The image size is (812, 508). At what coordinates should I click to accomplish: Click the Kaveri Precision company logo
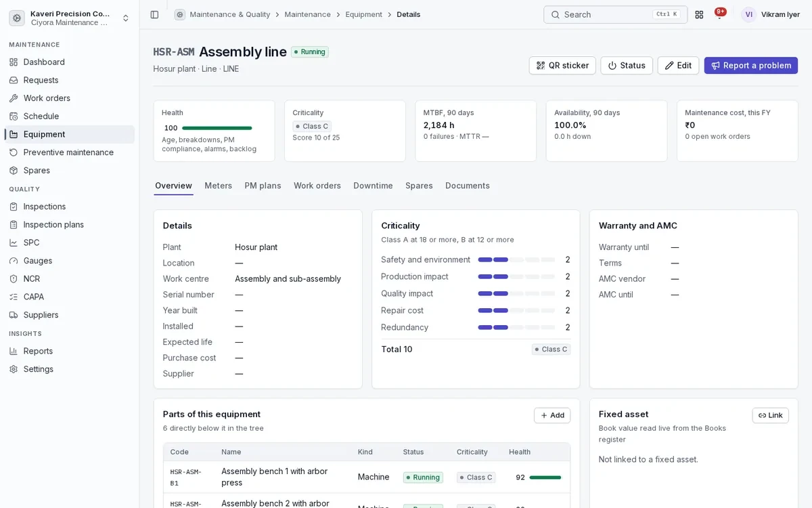(17, 18)
